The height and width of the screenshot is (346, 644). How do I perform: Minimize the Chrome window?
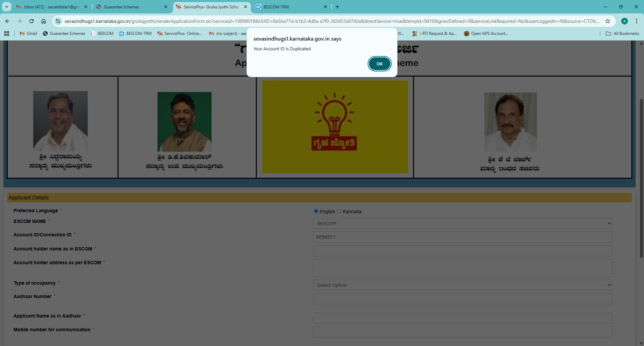605,7
